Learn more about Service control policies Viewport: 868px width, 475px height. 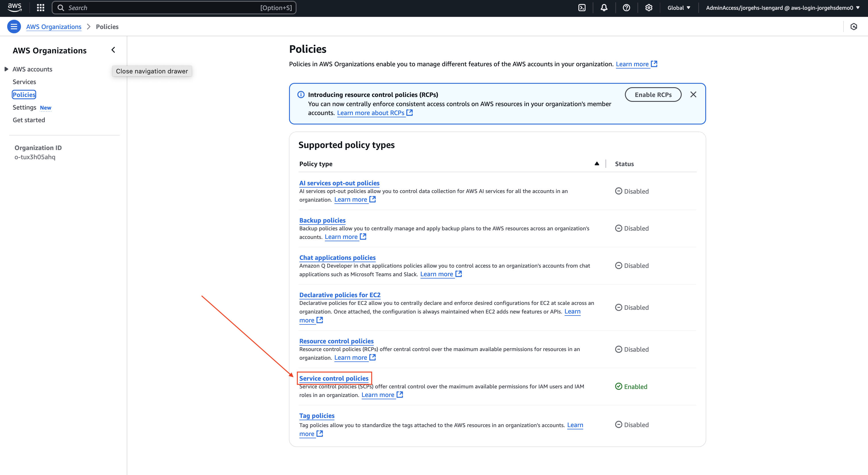point(382,395)
